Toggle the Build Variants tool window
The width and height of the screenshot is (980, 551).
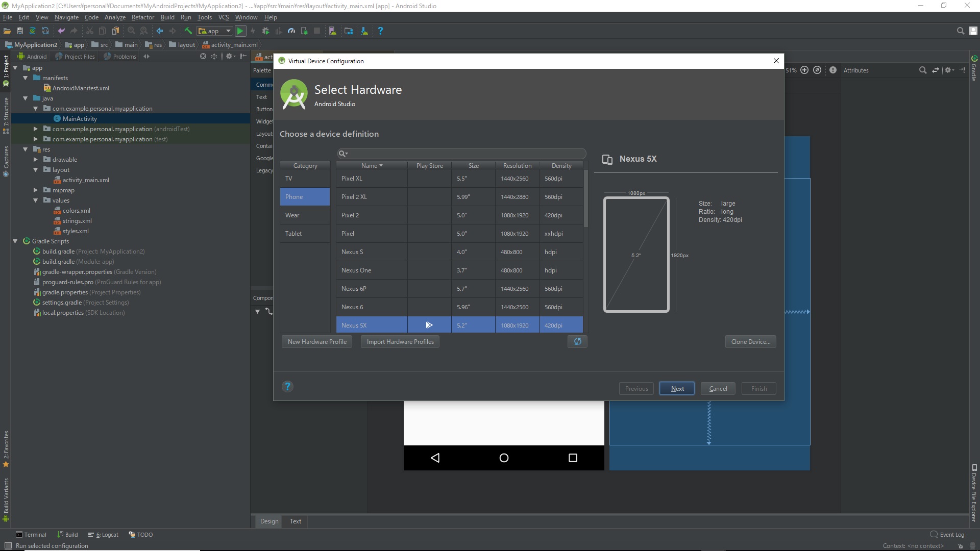pyautogui.click(x=6, y=500)
